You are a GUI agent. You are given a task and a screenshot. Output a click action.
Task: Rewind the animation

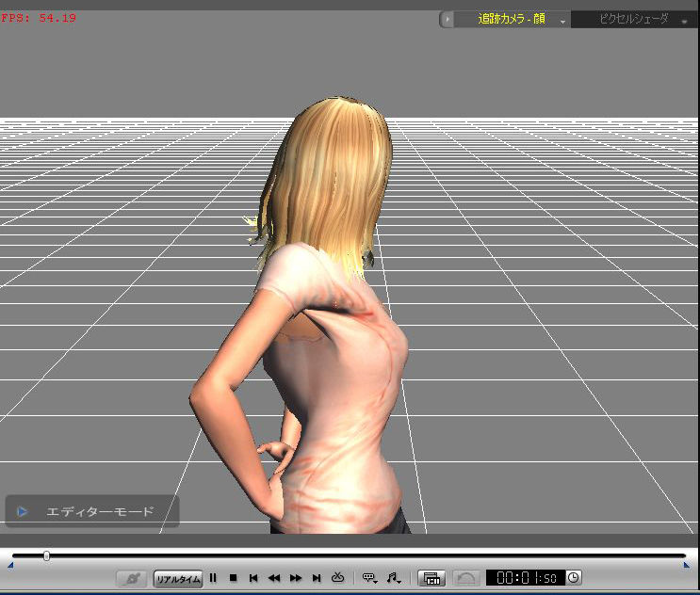(x=274, y=578)
